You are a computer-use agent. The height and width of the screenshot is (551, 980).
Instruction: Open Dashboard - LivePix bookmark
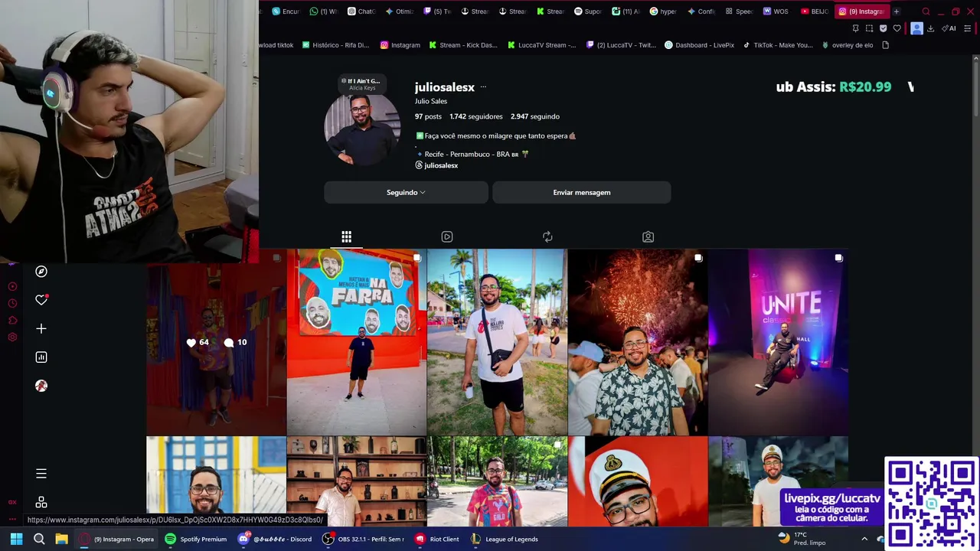699,45
